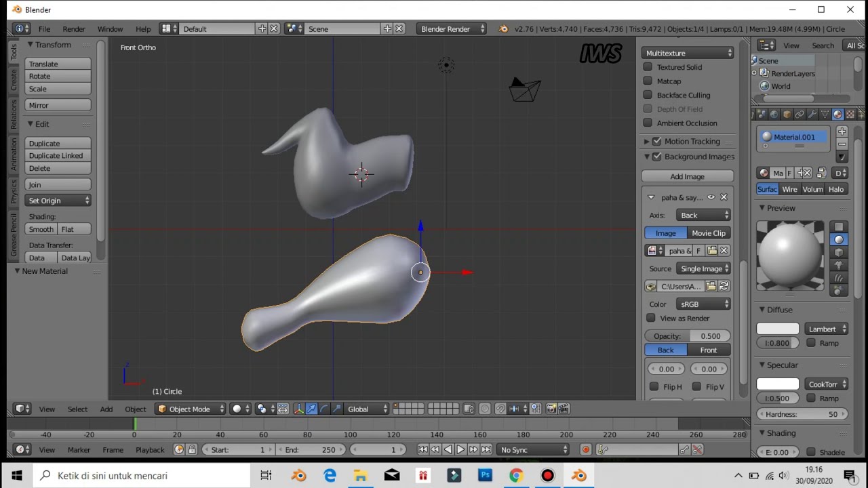Toggle Background Images checkbox

click(x=656, y=157)
